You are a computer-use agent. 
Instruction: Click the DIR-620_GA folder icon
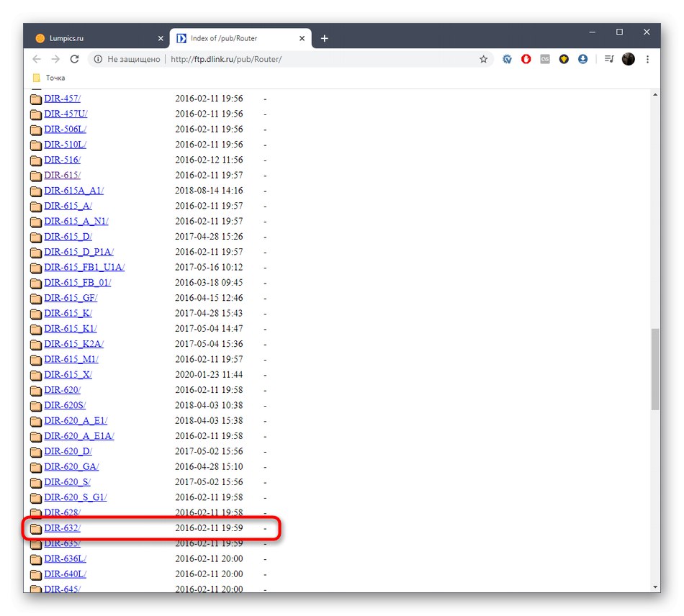point(36,467)
